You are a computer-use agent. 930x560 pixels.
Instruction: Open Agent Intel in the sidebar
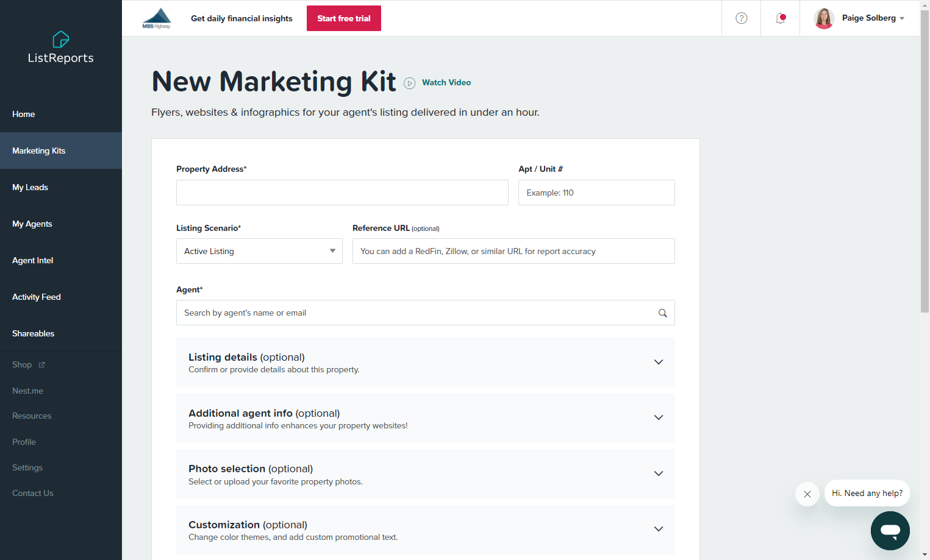61,260
